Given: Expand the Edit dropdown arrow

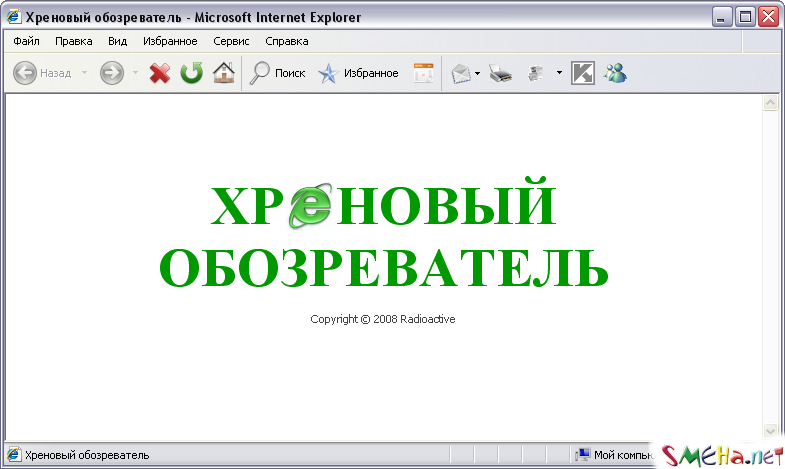Looking at the screenshot, I should 559,73.
